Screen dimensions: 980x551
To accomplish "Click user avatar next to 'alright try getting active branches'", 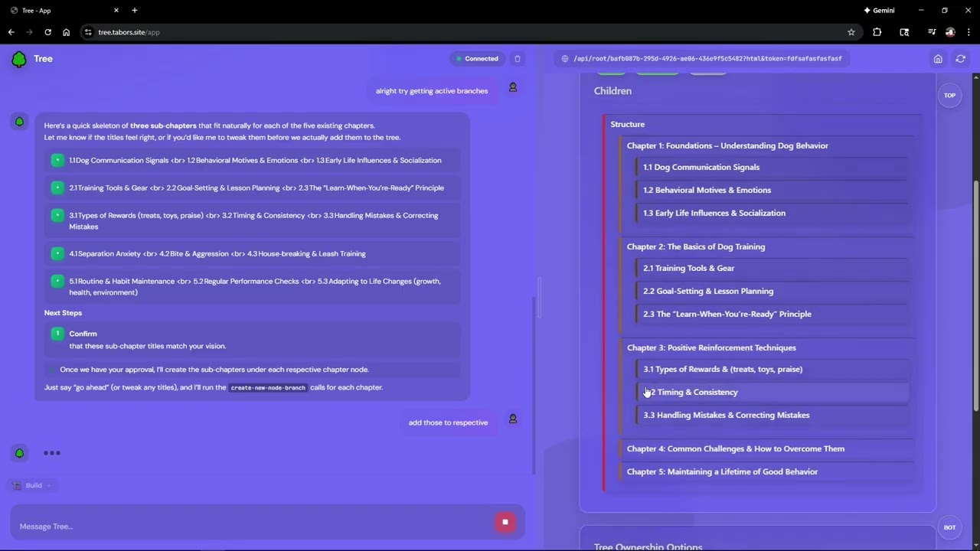I will point(513,88).
